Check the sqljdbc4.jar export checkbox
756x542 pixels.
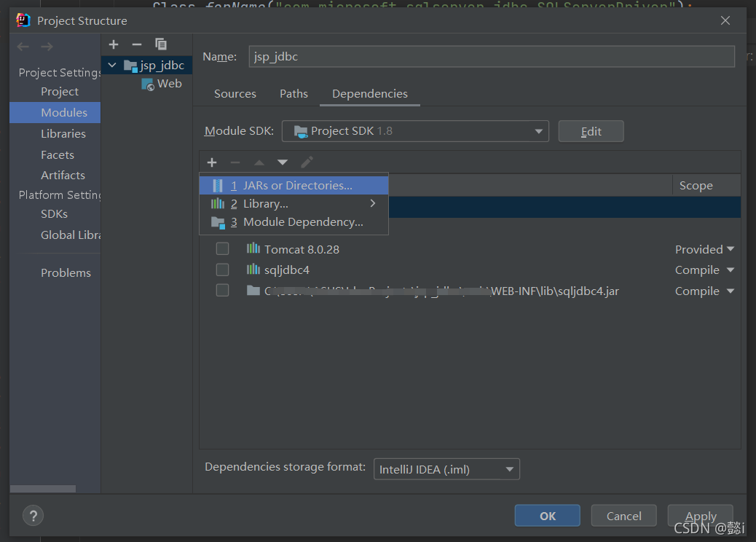click(222, 291)
